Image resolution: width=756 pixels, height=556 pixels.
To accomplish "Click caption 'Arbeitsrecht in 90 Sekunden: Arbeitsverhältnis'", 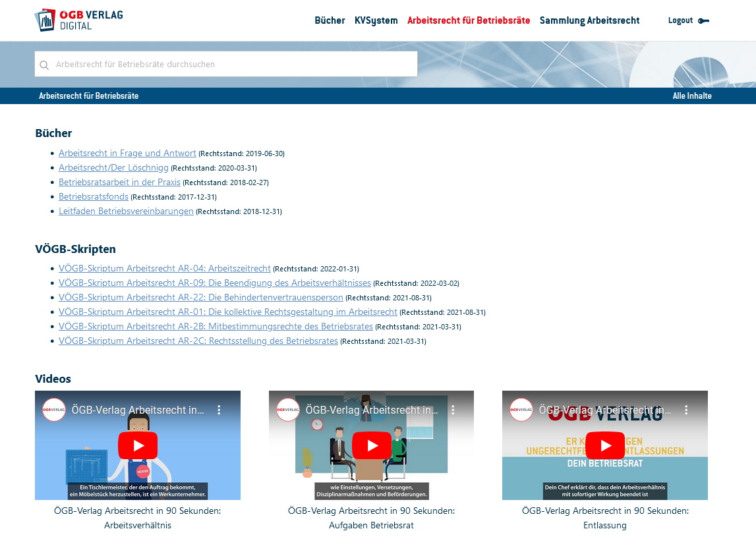I will (137, 518).
